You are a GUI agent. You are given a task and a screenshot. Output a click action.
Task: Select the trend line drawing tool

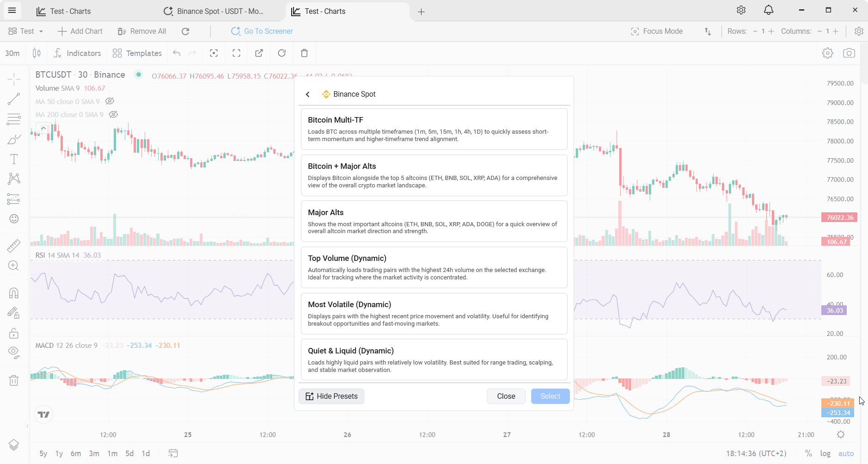(14, 99)
